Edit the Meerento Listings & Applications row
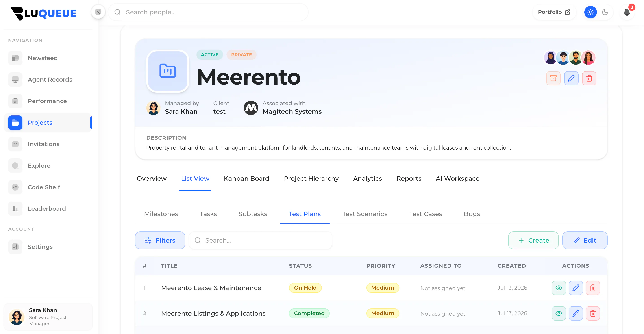The width and height of the screenshot is (644, 334). (x=576, y=313)
